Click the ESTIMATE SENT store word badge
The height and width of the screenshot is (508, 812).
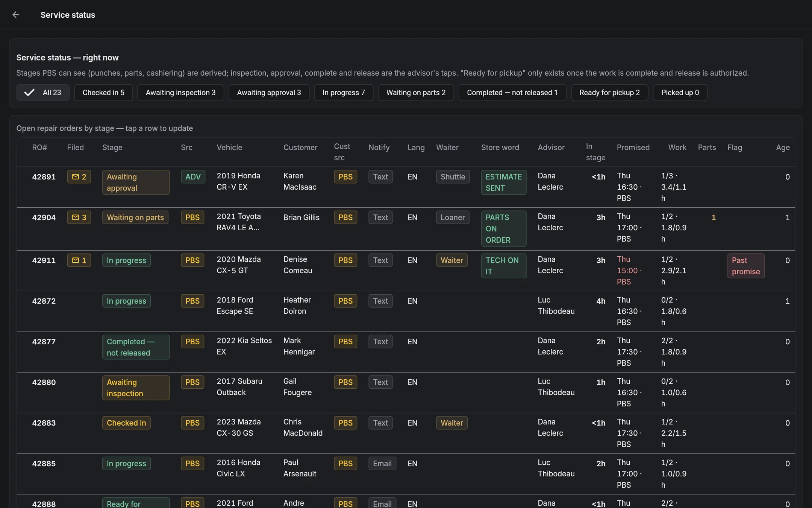click(x=504, y=183)
